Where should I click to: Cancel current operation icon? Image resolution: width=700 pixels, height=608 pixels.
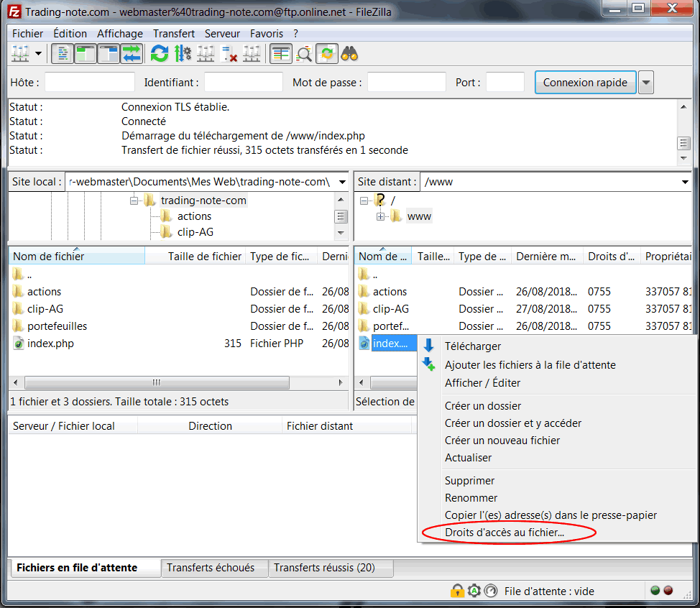(206, 54)
